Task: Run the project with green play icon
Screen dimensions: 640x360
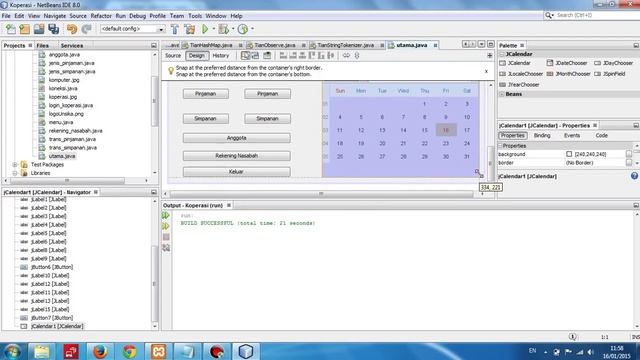Action: coord(205,29)
